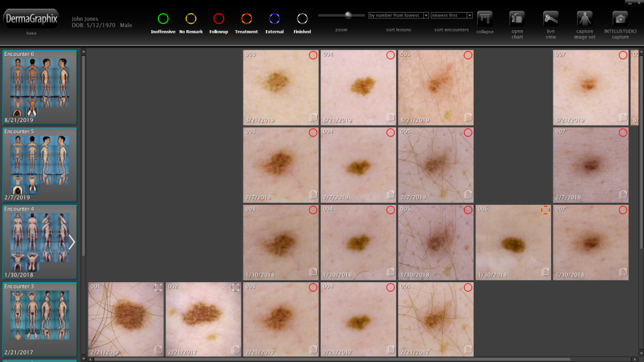This screenshot has width=644, height=362.
Task: Start live view camera icon
Action: (551, 19)
